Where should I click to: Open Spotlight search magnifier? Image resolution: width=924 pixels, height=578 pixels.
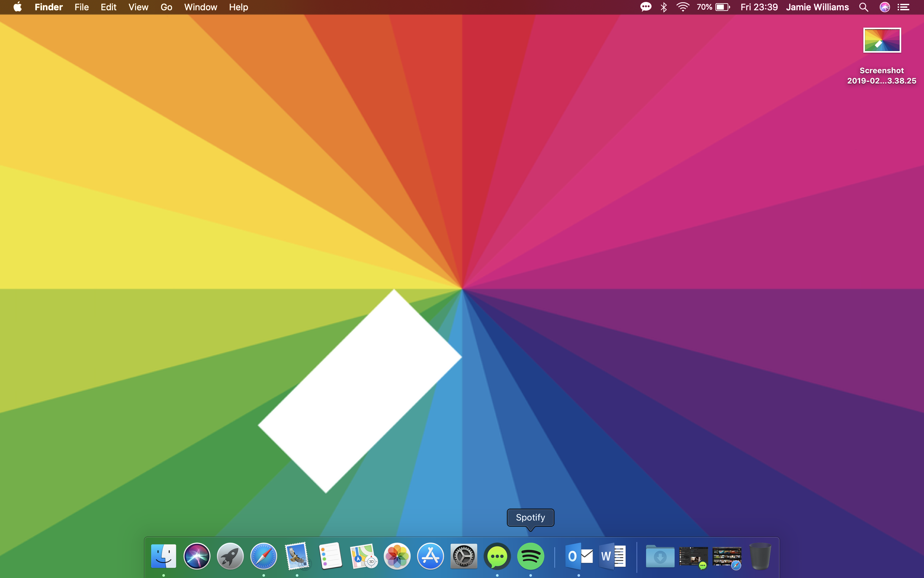(x=864, y=7)
